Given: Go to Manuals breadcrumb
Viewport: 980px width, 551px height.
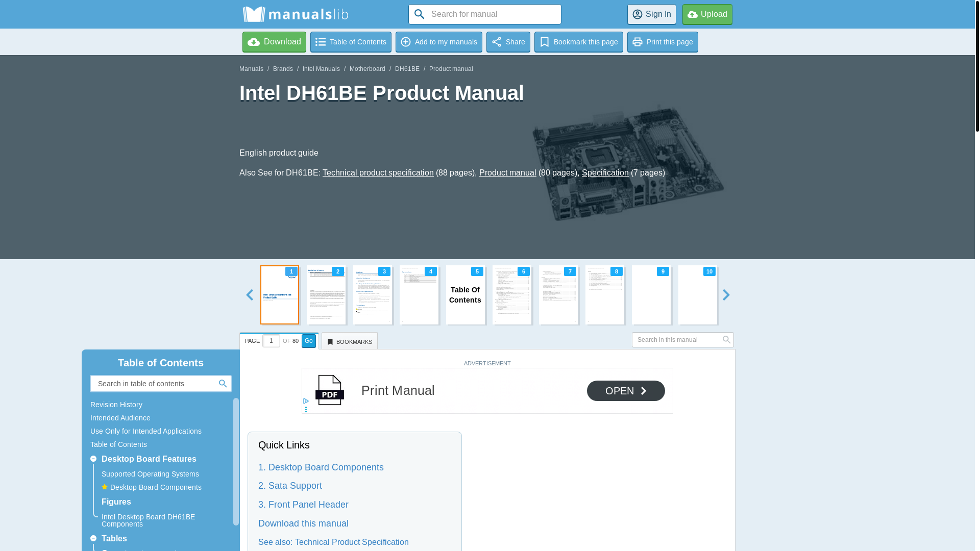Looking at the screenshot, I should coord(251,69).
